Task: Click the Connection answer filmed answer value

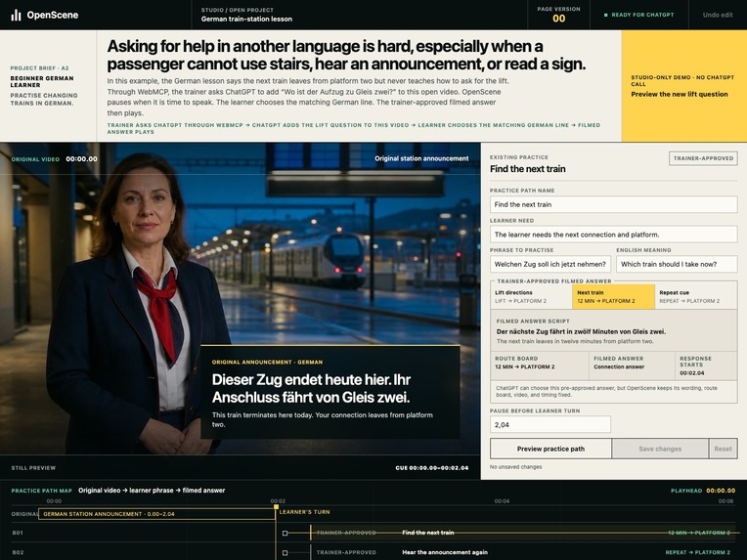Action: tap(619, 366)
